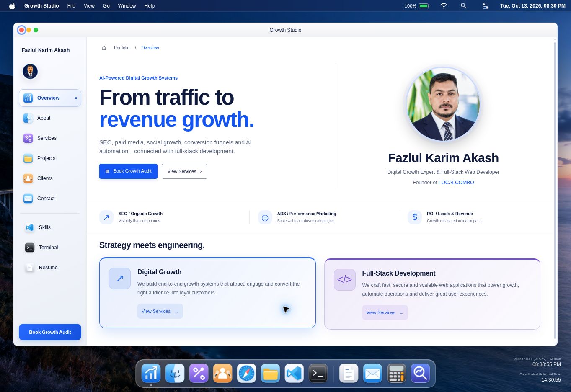Open Terminal in the sidebar
Image resolution: width=571 pixels, height=392 pixels.
click(x=50, y=248)
